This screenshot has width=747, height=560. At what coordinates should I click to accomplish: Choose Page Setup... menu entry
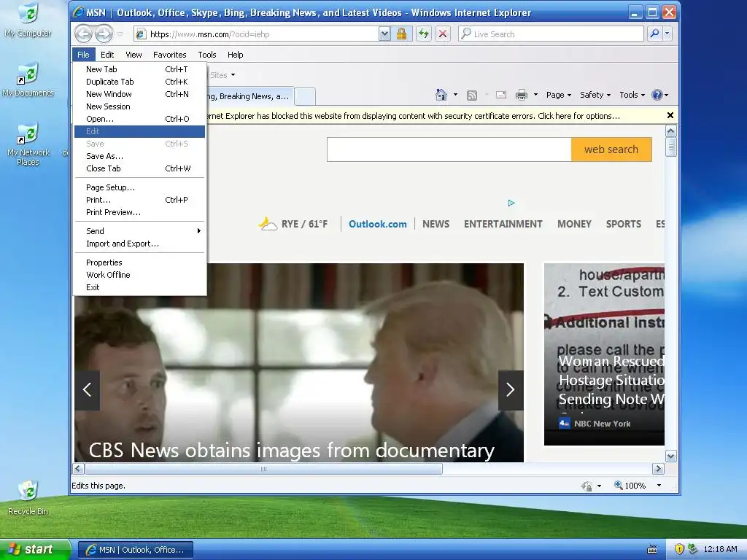139,187
